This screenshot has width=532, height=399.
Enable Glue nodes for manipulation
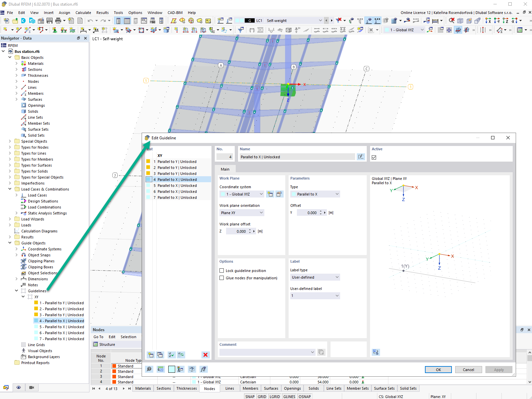[x=222, y=278]
